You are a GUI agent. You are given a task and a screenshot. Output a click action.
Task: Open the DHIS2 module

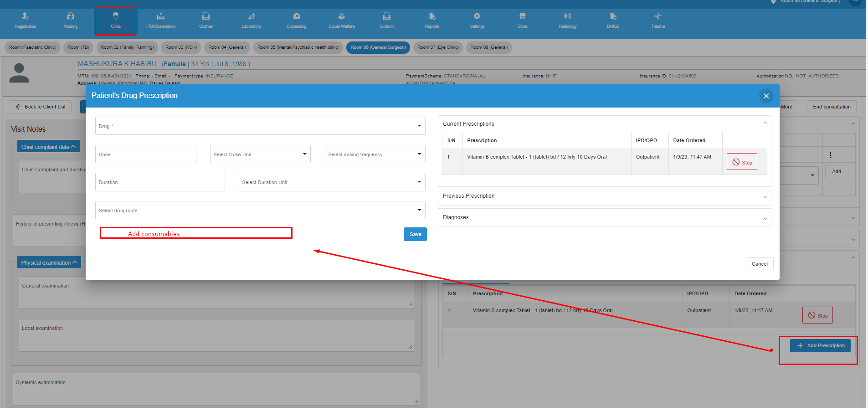(x=612, y=21)
